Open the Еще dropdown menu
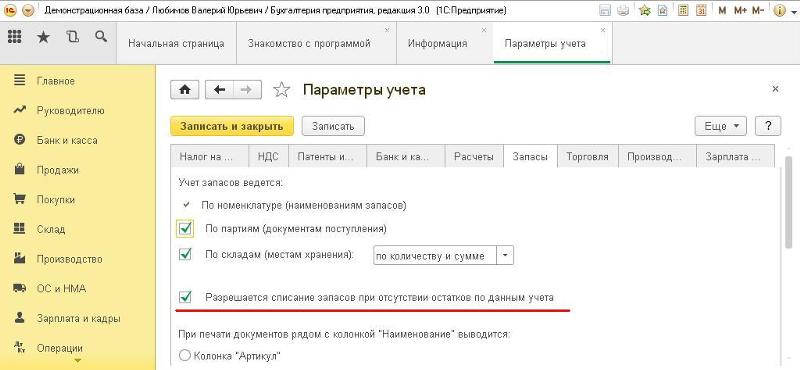Image resolution: width=800 pixels, height=370 pixels. tap(720, 126)
